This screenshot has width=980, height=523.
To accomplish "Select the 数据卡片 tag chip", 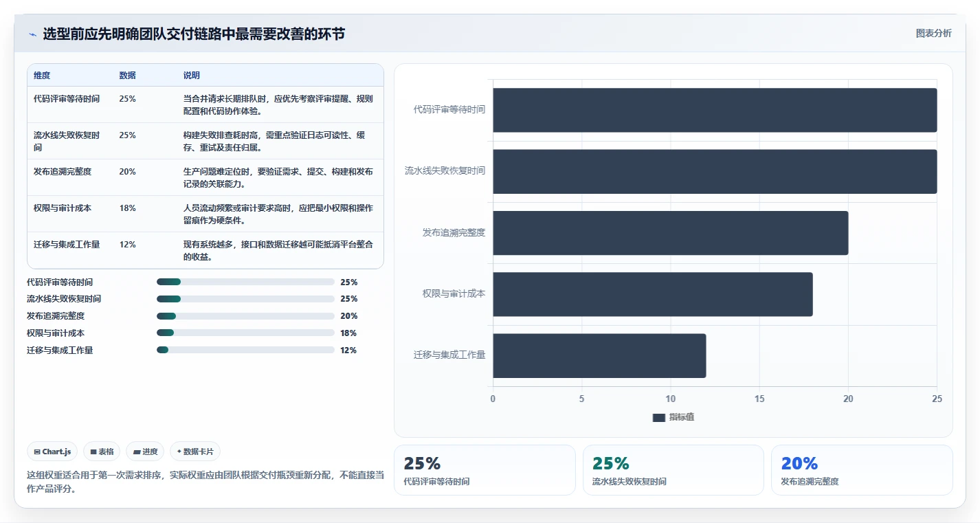I will 195,452.
